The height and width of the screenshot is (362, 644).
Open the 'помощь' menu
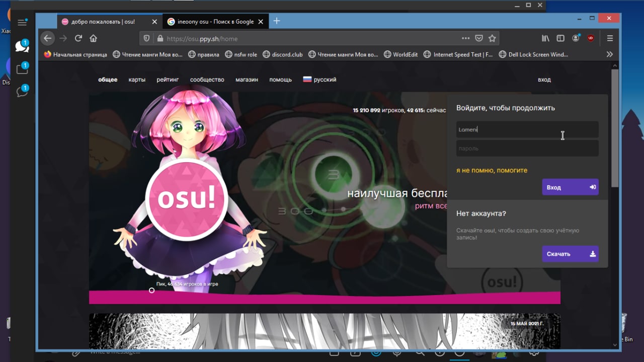pyautogui.click(x=280, y=80)
